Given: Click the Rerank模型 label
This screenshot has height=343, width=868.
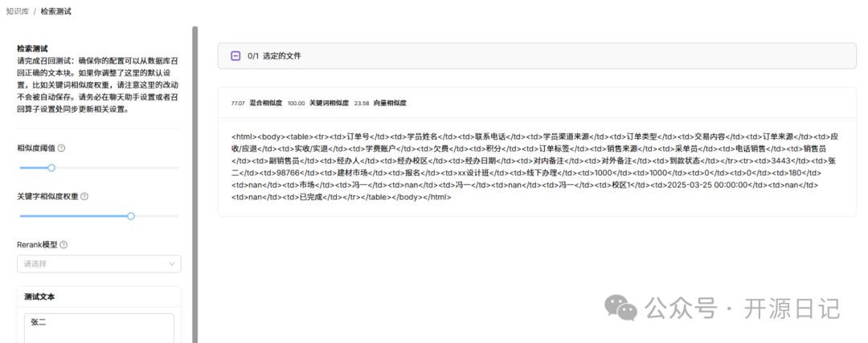Looking at the screenshot, I should click(x=37, y=244).
